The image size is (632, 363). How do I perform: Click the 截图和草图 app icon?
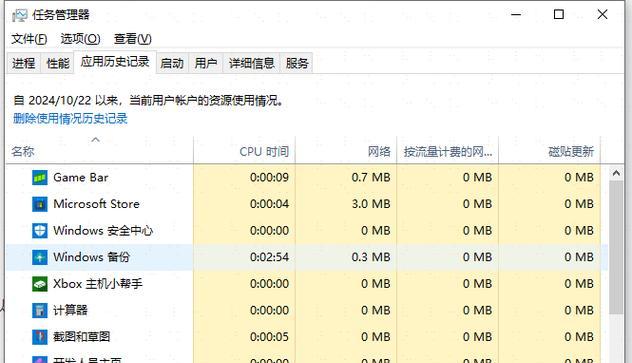(40, 337)
